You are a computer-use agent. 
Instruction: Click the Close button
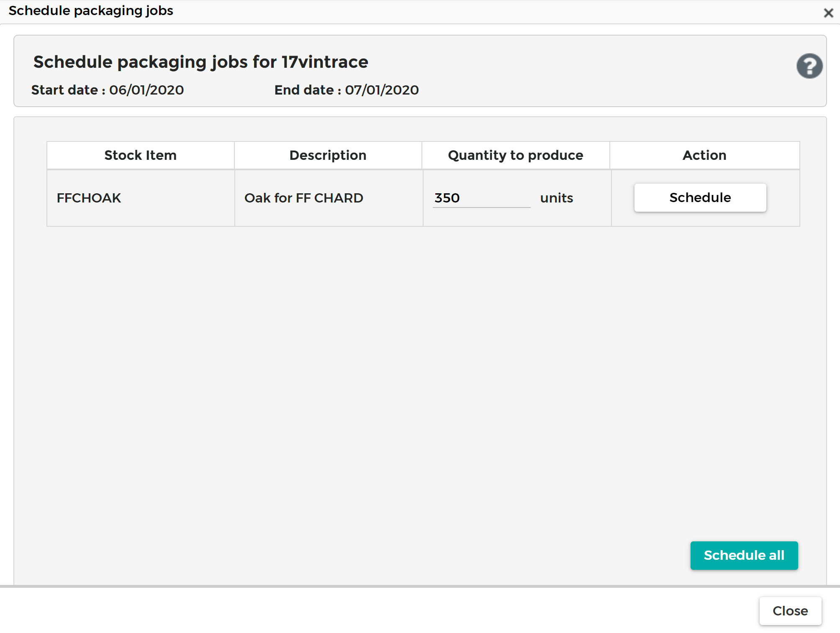790,611
